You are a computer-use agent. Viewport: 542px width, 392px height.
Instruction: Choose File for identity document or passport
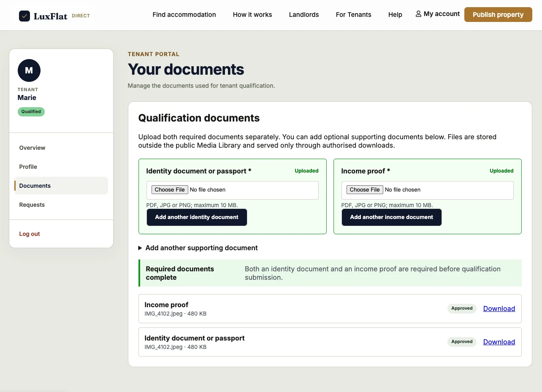170,190
